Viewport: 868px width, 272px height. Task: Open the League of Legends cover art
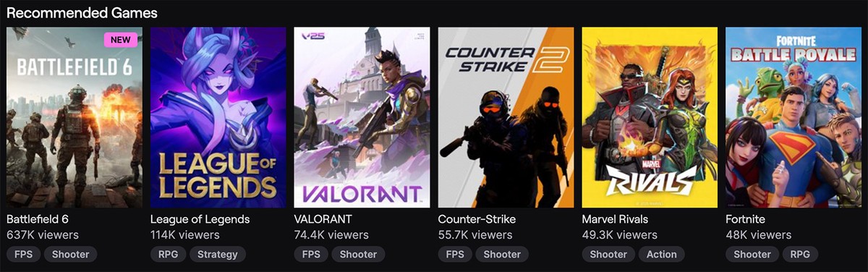coord(218,117)
